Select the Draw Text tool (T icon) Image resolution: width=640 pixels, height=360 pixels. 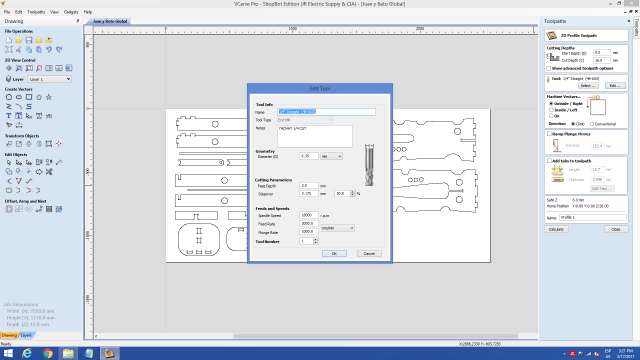(9, 116)
